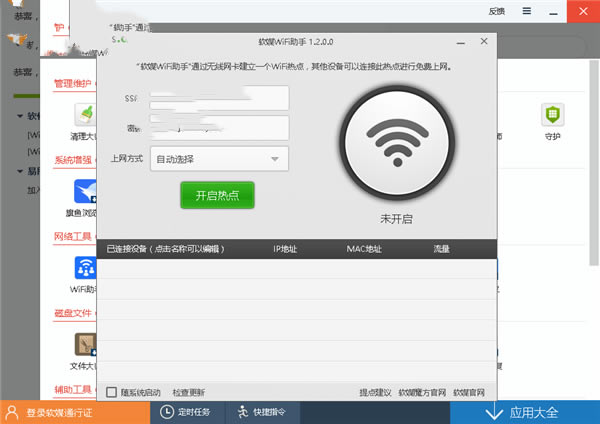Collapse the 软 tree node in the left panel

(20, 116)
